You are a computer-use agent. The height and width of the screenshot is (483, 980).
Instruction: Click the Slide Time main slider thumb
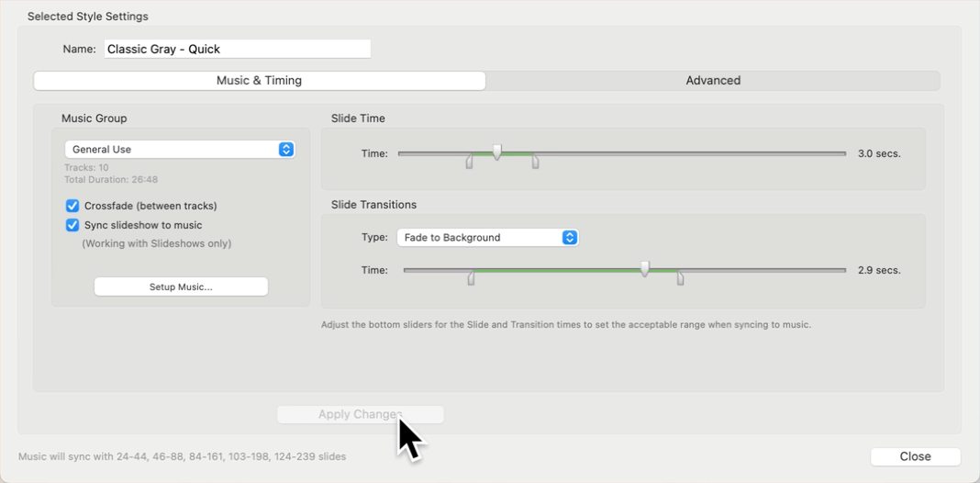[497, 152]
